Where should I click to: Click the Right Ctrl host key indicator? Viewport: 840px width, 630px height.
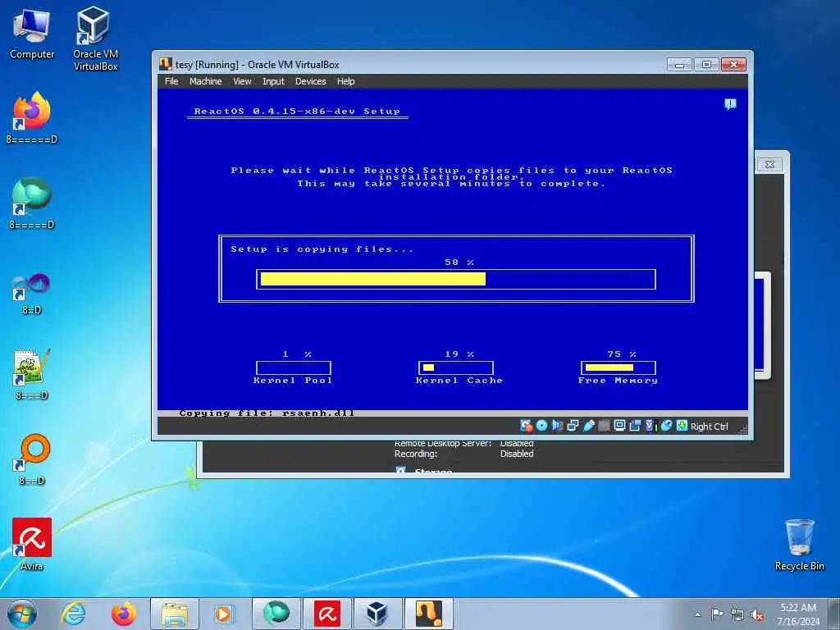click(710, 427)
